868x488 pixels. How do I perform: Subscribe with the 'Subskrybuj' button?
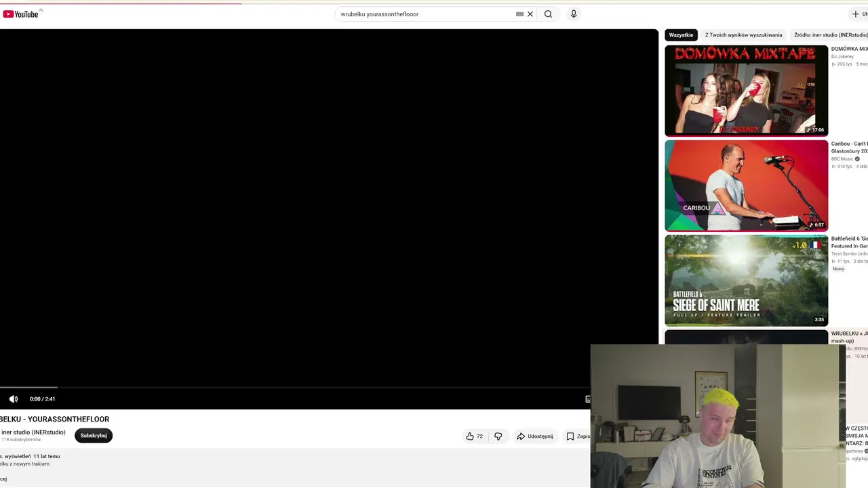(x=94, y=436)
